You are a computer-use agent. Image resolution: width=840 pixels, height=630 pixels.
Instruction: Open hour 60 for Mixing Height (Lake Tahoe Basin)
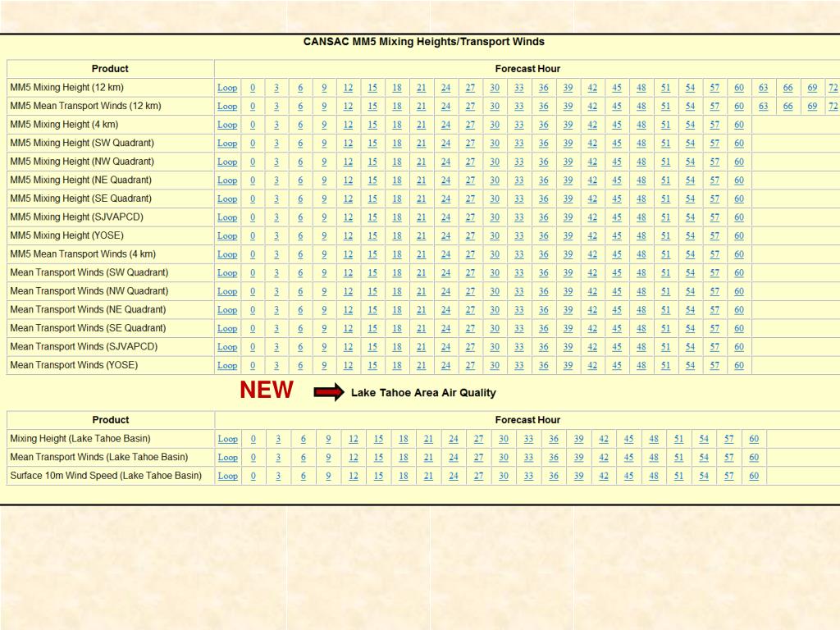[x=754, y=440]
